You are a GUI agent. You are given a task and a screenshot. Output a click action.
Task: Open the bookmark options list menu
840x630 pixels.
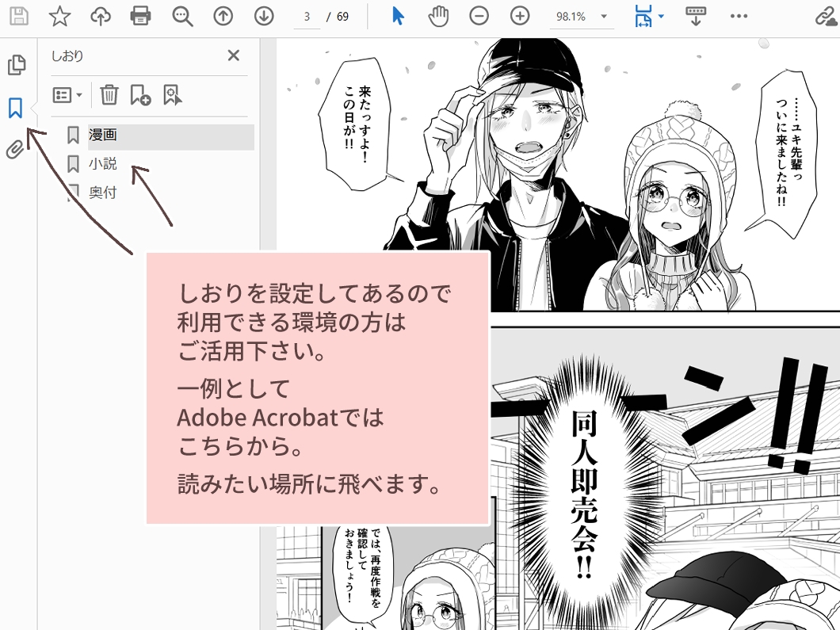67,95
